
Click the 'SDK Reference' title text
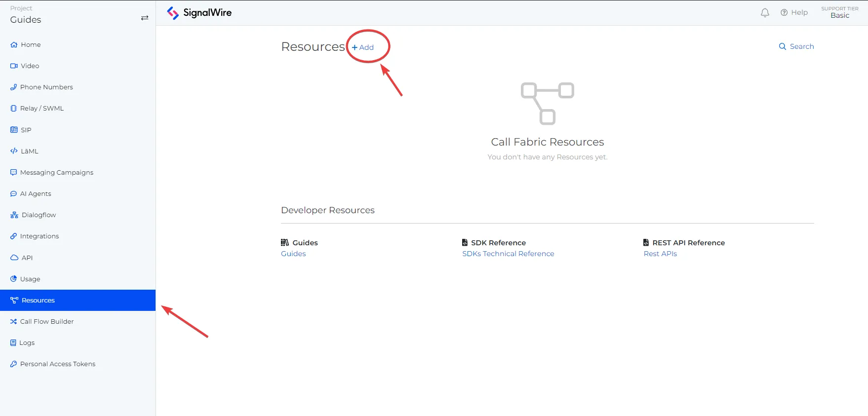[x=498, y=243]
